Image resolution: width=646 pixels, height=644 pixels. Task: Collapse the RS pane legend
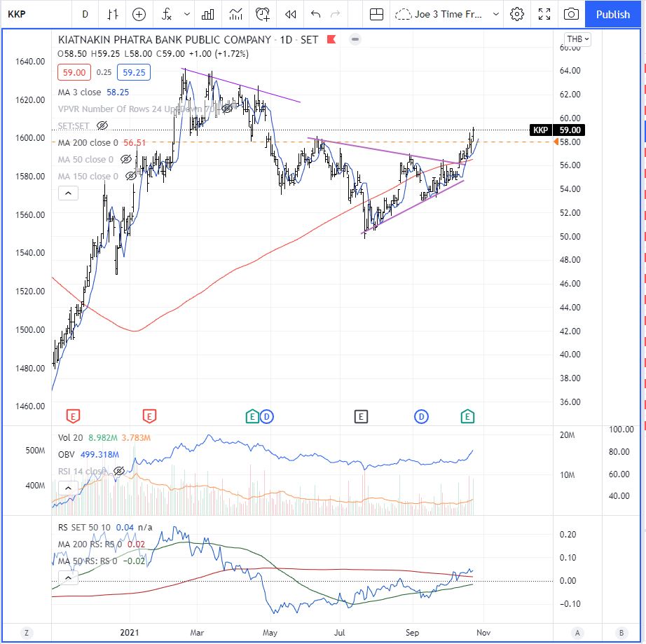click(69, 578)
